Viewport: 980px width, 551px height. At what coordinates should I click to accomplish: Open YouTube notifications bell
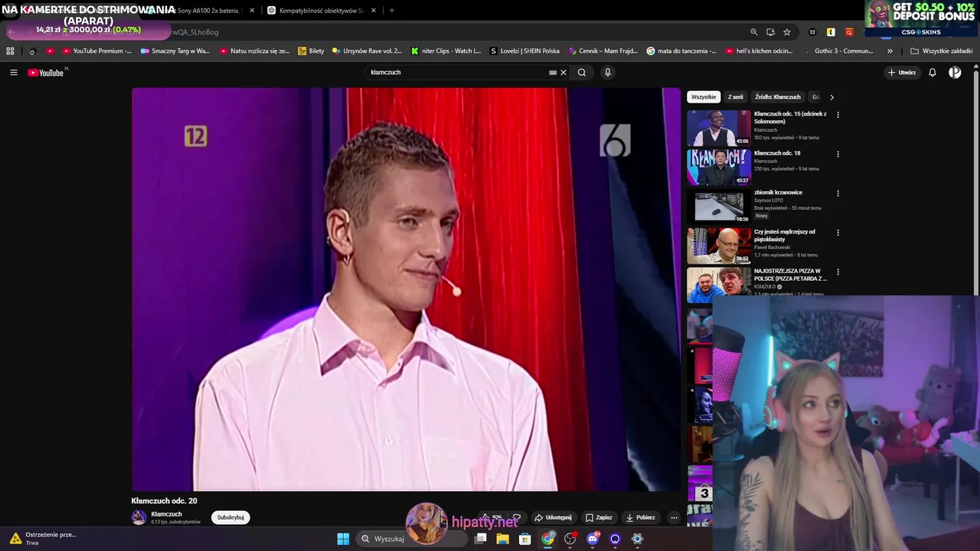[x=933, y=73]
